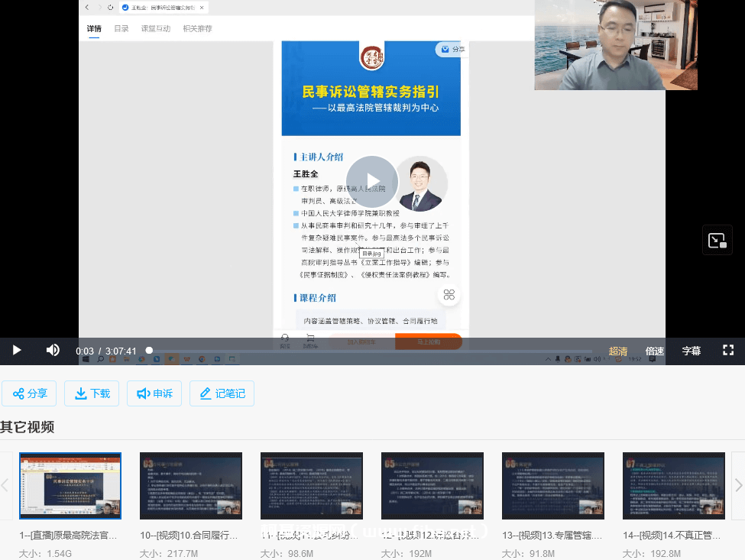Click the browser refresh icon in video
Viewport: 745px width, 560px height.
point(110,7)
